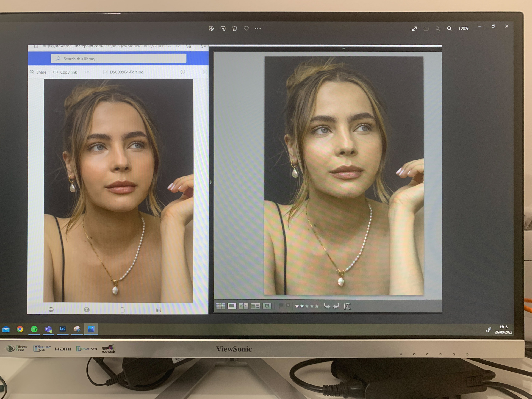Click the news card icon in SharePoint bottom bar
Image resolution: width=532 pixels, height=399 pixels.
tap(87, 309)
